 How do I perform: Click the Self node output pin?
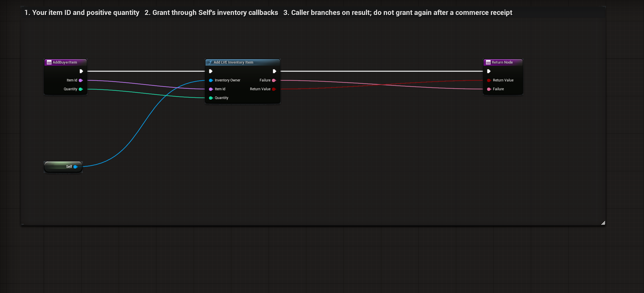coord(76,167)
